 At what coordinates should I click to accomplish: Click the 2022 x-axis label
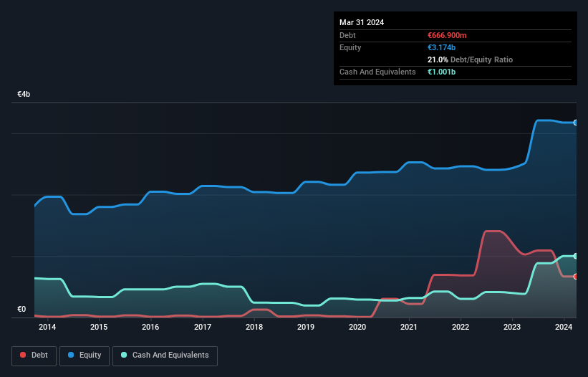(461, 327)
